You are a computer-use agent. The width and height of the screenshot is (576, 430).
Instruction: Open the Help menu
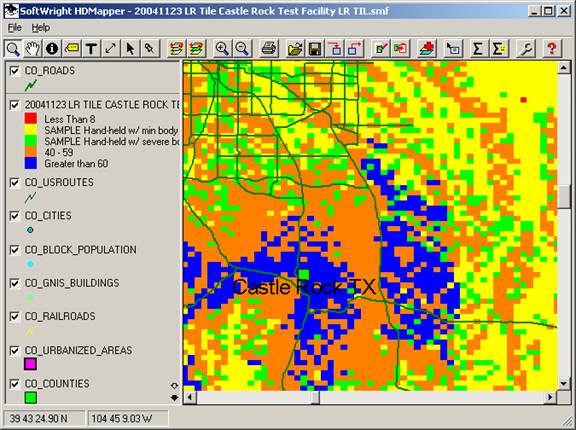pos(40,28)
